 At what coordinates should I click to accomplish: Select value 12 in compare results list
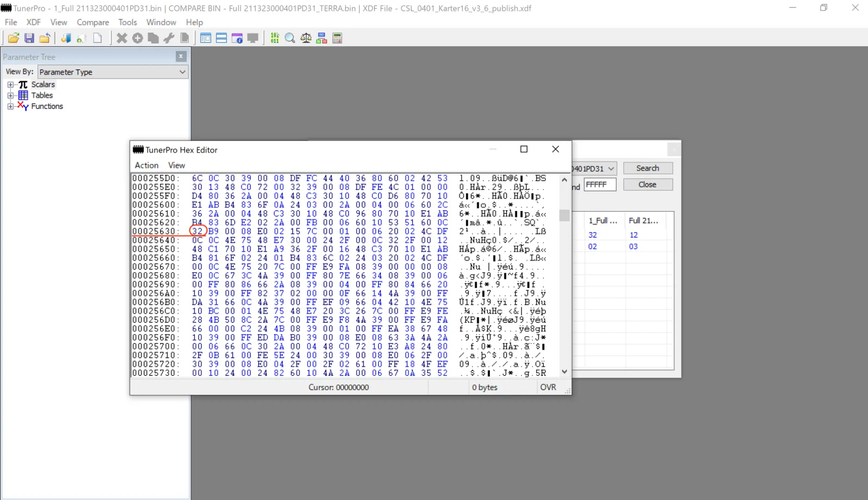coord(634,235)
